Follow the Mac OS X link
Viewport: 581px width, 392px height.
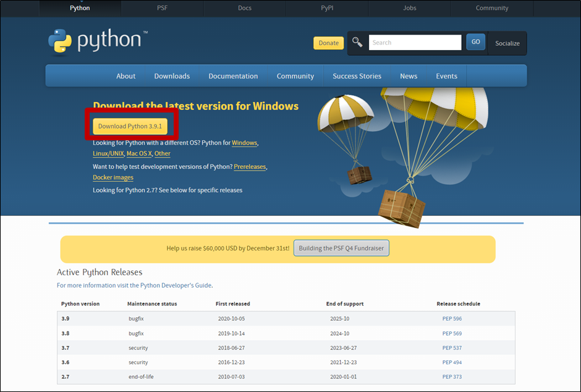tap(139, 153)
